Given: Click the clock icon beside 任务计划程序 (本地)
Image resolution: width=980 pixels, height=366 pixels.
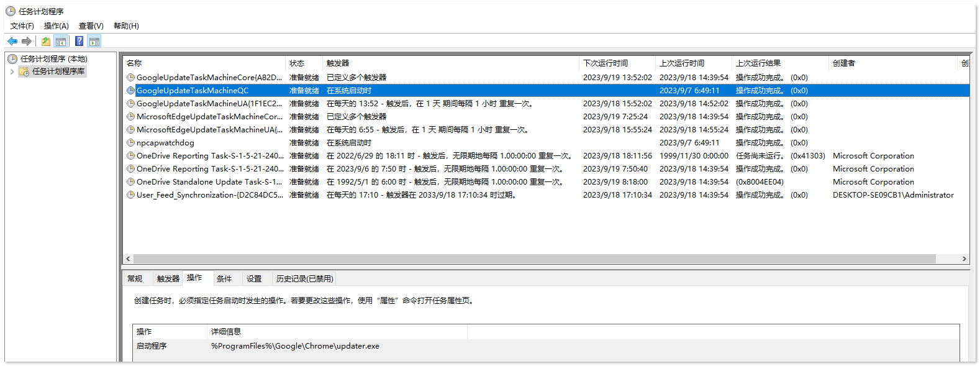Looking at the screenshot, I should coord(12,59).
